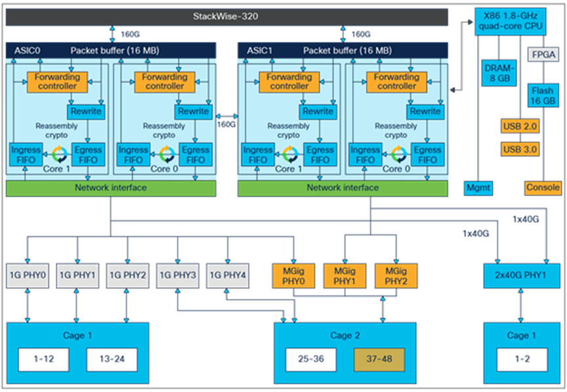This screenshot has width=567, height=392.
Task: Click the Rewrite block in ASIC0 Core 0
Action: pos(194,111)
